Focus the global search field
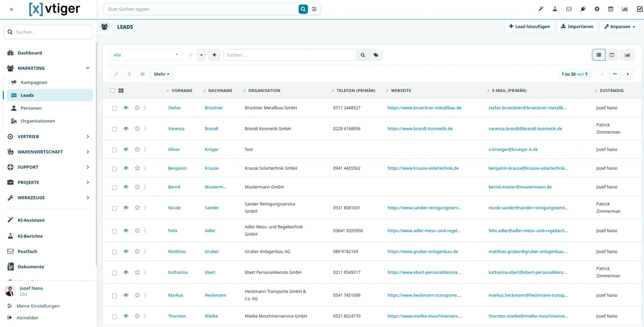The width and height of the screenshot is (644, 327). [x=201, y=9]
